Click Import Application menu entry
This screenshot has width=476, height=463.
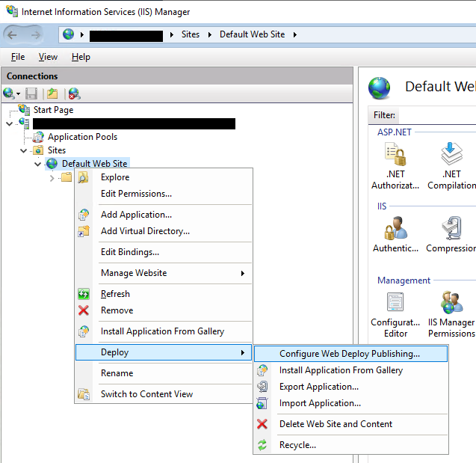320,403
